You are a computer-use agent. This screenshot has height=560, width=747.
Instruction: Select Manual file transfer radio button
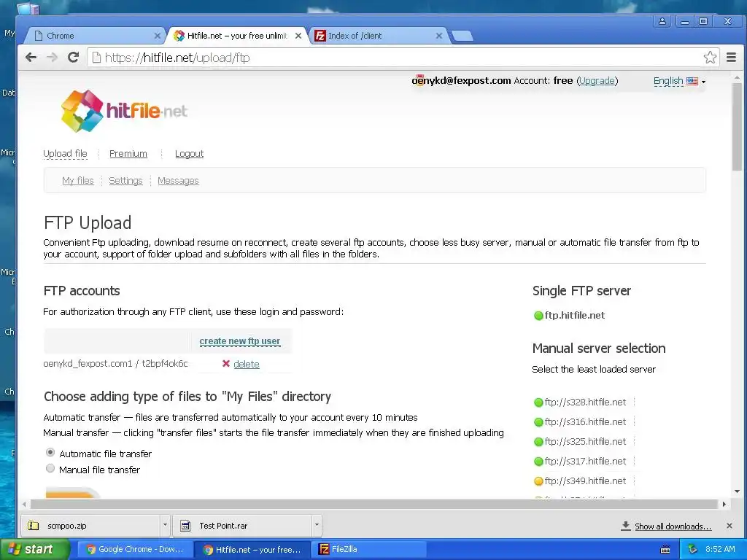pyautogui.click(x=50, y=469)
